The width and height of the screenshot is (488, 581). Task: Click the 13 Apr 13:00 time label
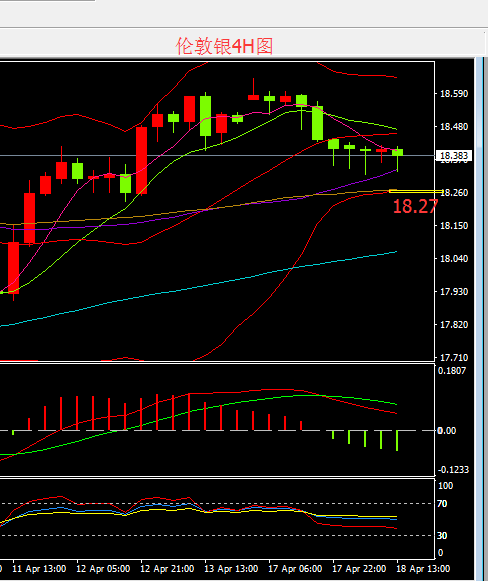[x=231, y=569]
